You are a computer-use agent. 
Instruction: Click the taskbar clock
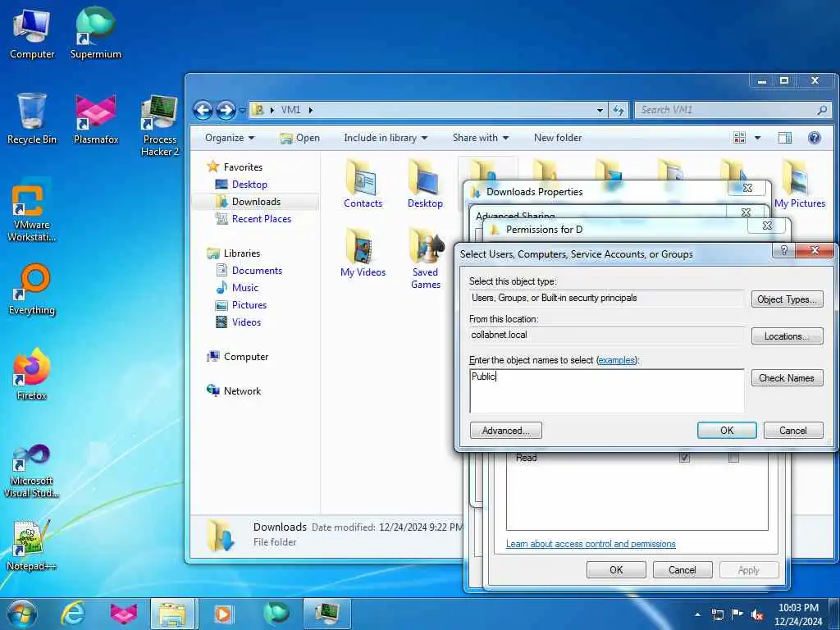798,614
